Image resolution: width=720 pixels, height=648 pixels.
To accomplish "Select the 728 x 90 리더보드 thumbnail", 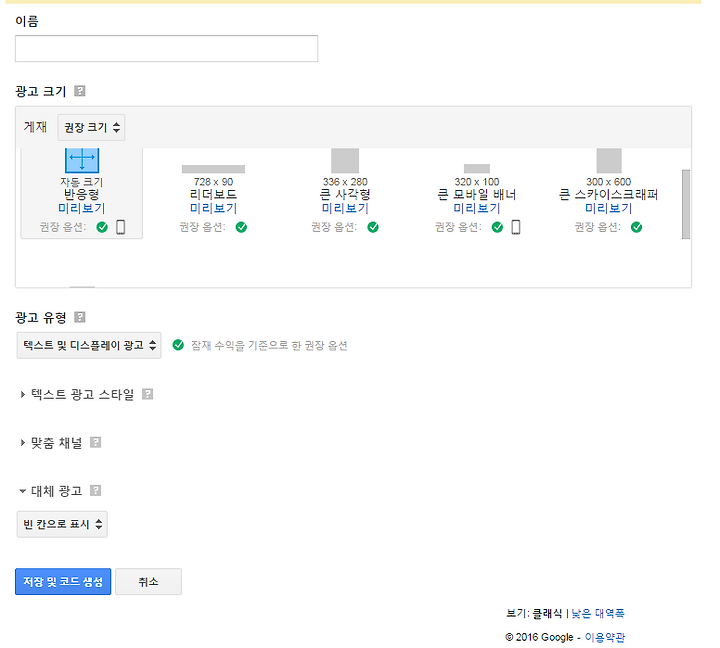I will (x=214, y=169).
